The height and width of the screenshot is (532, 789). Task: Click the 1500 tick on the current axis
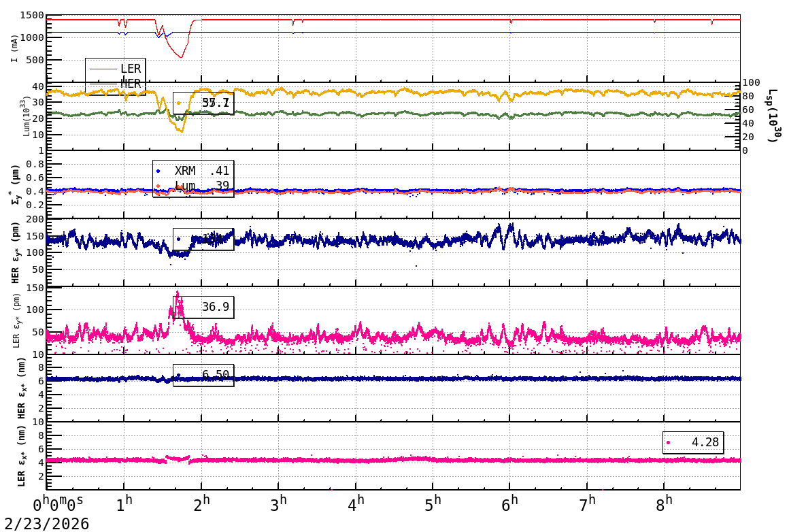point(32,15)
